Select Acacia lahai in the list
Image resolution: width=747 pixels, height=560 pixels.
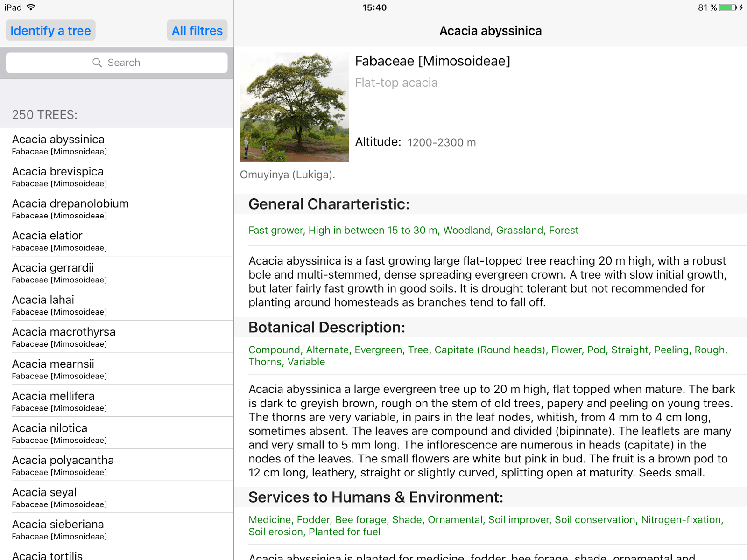pos(117,305)
